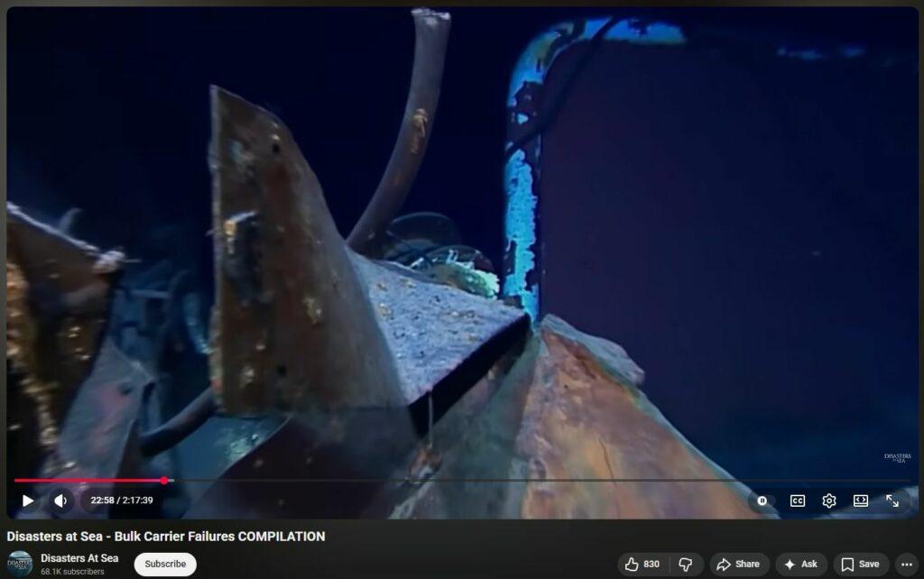Visit the Disasters At Sea channel name link

79,558
